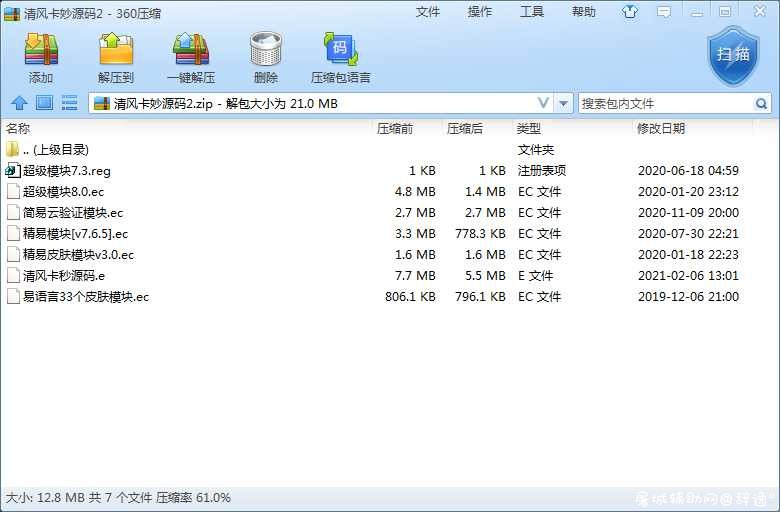The width and height of the screenshot is (780, 512).
Task: Open the 操作 menu
Action: pos(480,12)
